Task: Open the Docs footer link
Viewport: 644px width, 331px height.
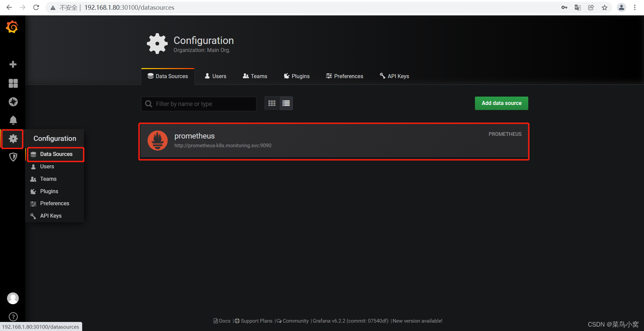Action: coord(222,321)
